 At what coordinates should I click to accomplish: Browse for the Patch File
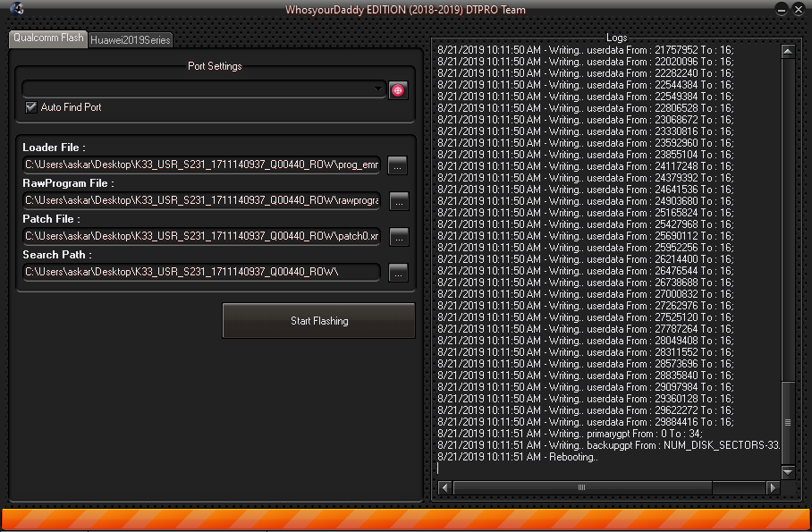[x=399, y=237]
